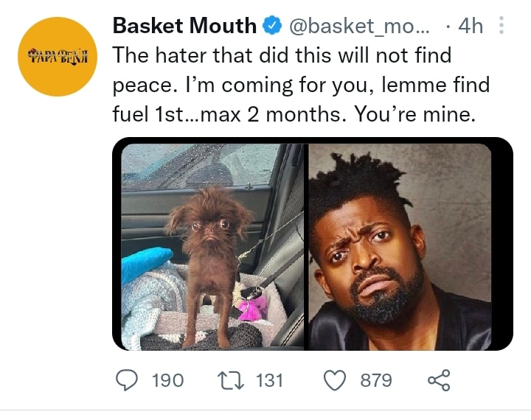Open the reply comment icon
The height and width of the screenshot is (420, 531).
tap(127, 380)
